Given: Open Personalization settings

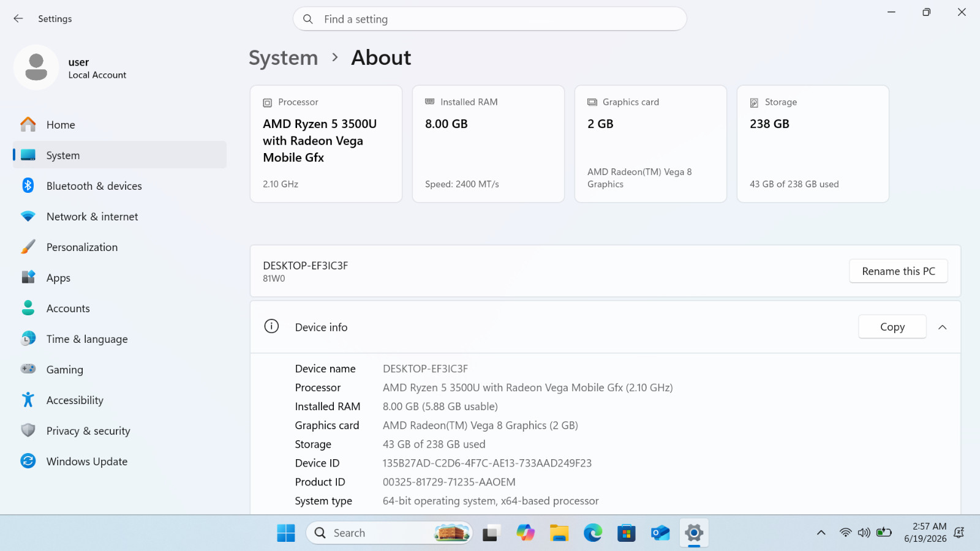Looking at the screenshot, I should tap(119, 247).
